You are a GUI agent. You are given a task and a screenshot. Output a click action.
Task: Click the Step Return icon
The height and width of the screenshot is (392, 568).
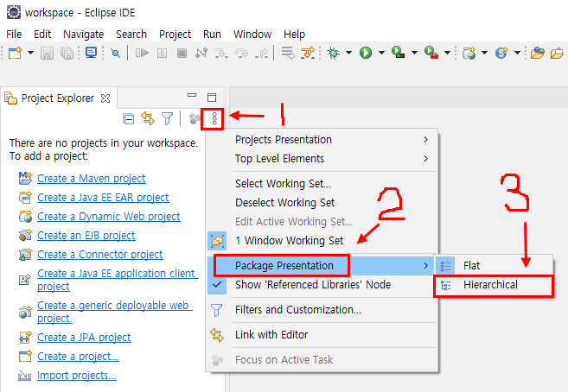click(x=262, y=54)
